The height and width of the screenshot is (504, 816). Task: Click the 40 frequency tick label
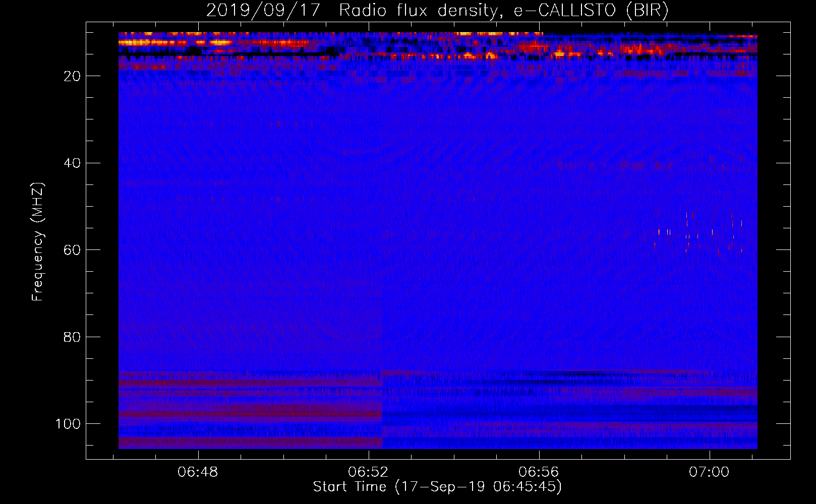click(73, 163)
